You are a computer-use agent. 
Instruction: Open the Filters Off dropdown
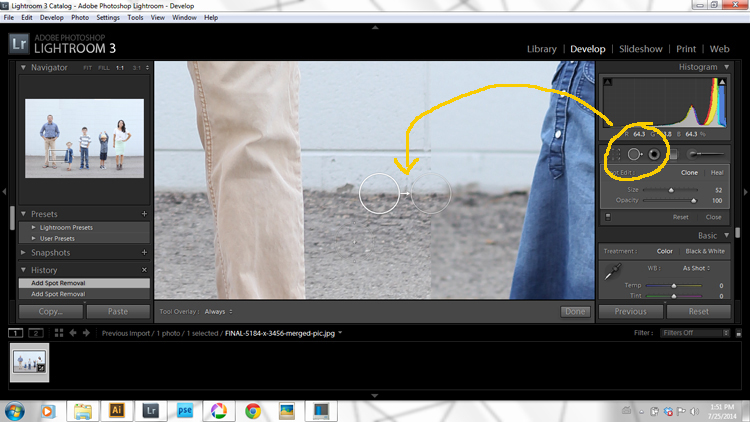tap(695, 333)
